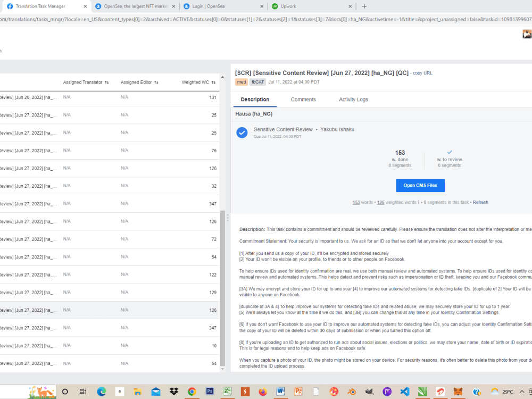532x399 pixels.
Task: Open Cortana search circle in taskbar
Action: point(65,392)
